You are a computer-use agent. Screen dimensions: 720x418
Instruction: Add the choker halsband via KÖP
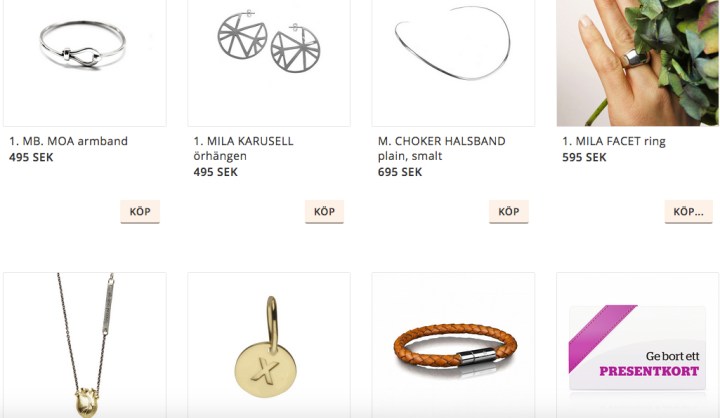(509, 212)
